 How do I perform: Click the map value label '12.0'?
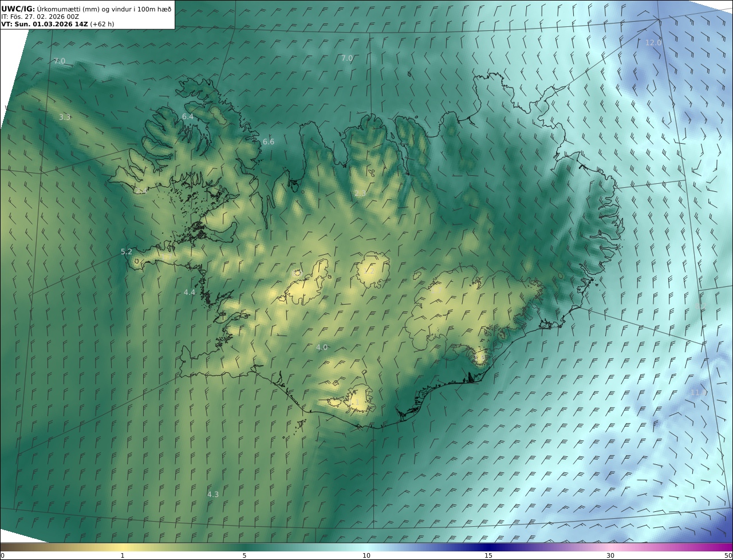(x=653, y=42)
